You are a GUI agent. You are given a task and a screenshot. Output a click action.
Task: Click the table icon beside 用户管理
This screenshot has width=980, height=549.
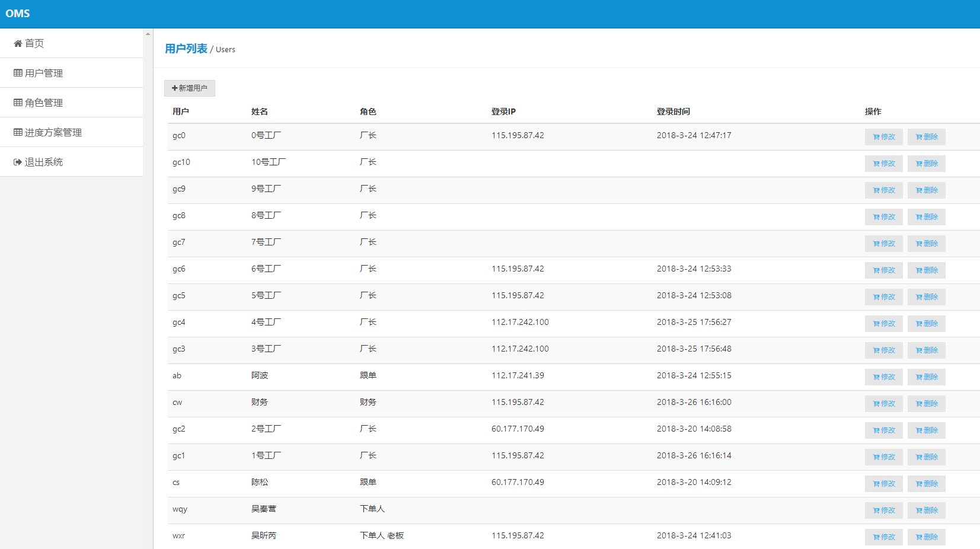pyautogui.click(x=18, y=73)
